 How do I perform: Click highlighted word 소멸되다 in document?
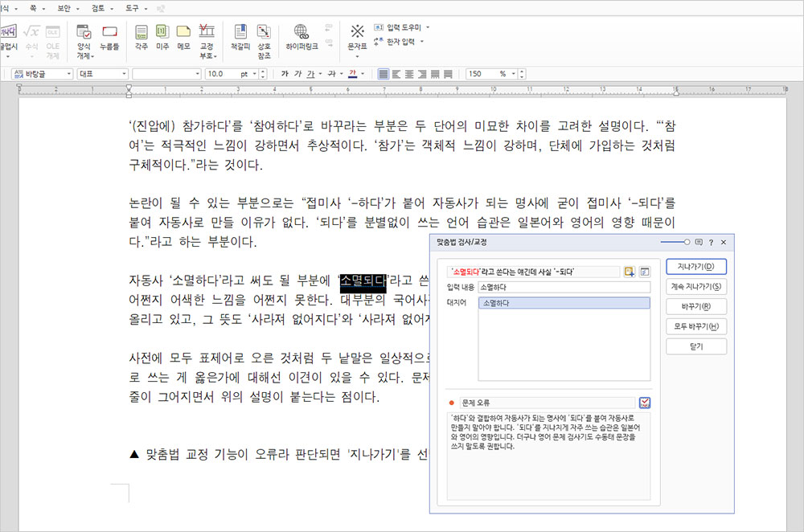[x=363, y=280]
